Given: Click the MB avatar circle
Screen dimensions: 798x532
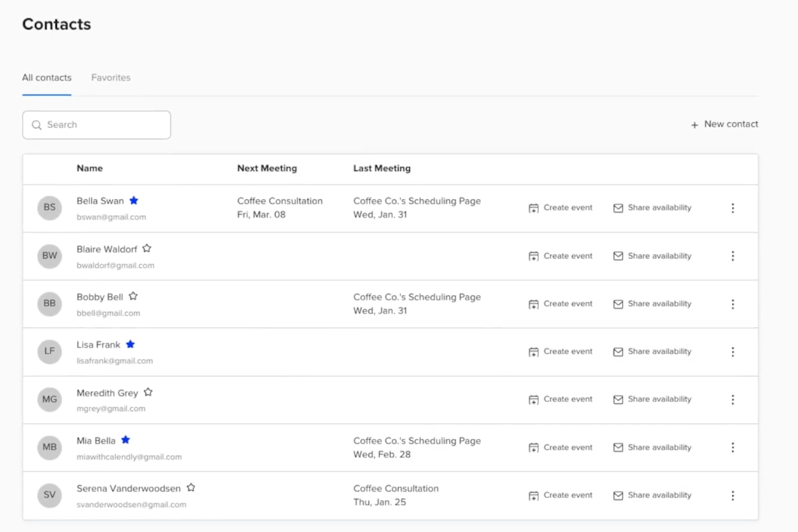Looking at the screenshot, I should [49, 447].
